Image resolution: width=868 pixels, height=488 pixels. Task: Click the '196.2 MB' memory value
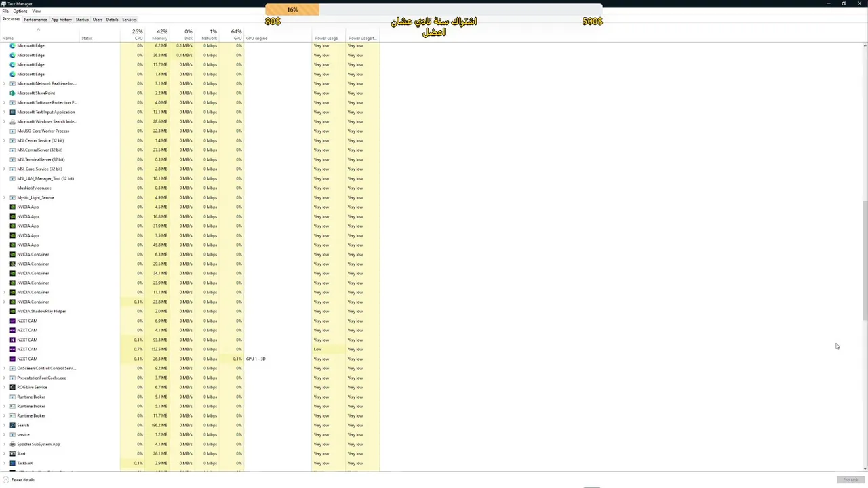tap(159, 425)
